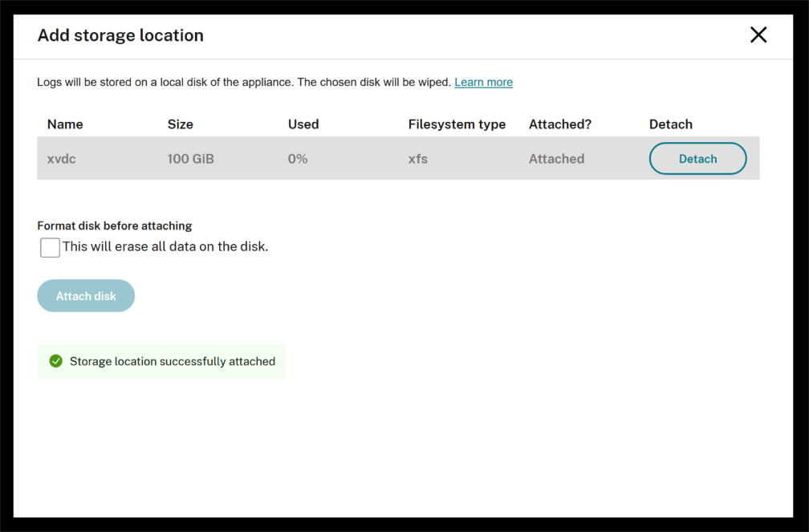The image size is (809, 532).
Task: Click the Attached status text
Action: (556, 159)
